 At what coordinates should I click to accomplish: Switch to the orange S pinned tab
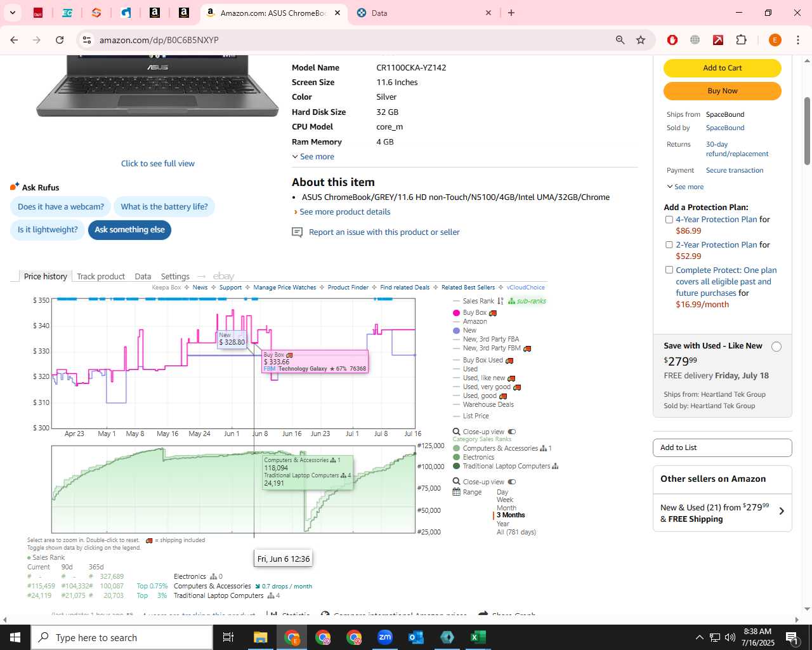[x=96, y=13]
